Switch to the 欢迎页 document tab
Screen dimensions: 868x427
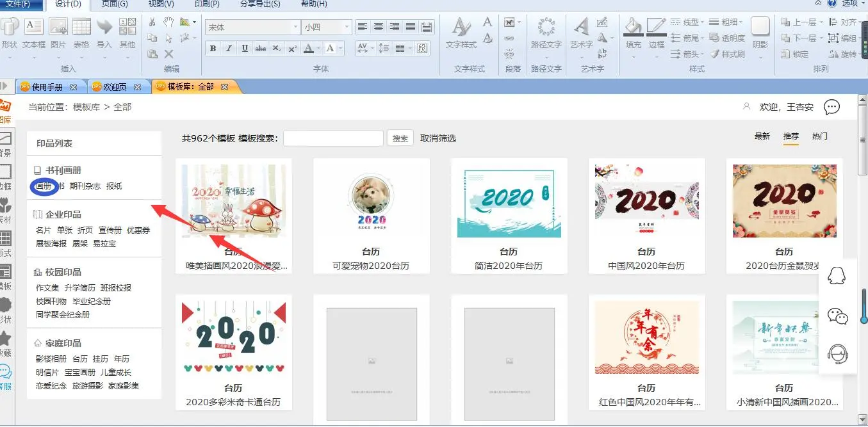point(115,87)
